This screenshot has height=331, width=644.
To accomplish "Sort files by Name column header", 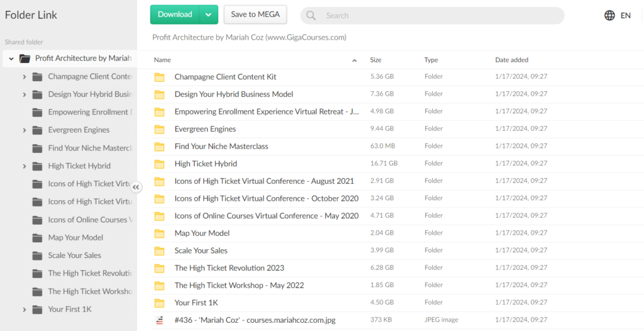I will click(162, 60).
